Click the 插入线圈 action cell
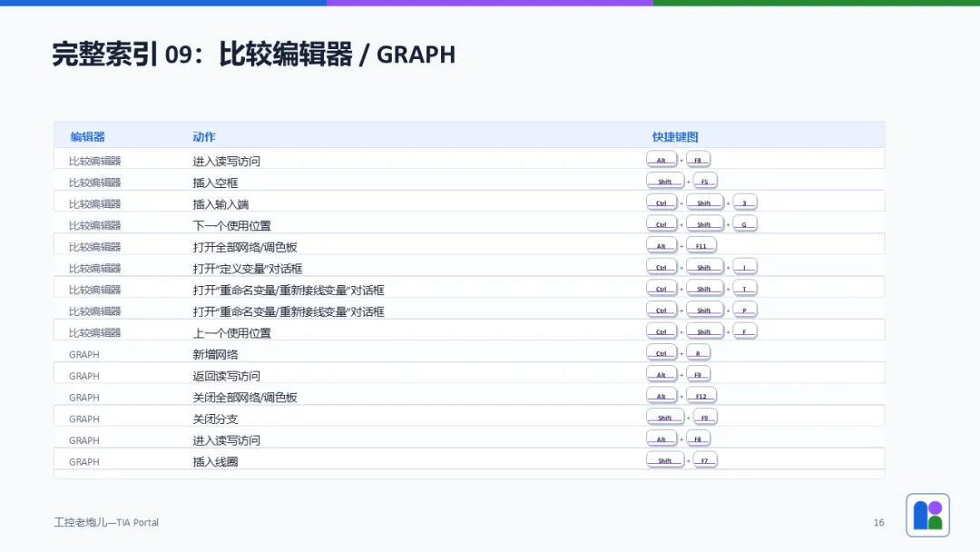This screenshot has width=980, height=552. pos(215,461)
